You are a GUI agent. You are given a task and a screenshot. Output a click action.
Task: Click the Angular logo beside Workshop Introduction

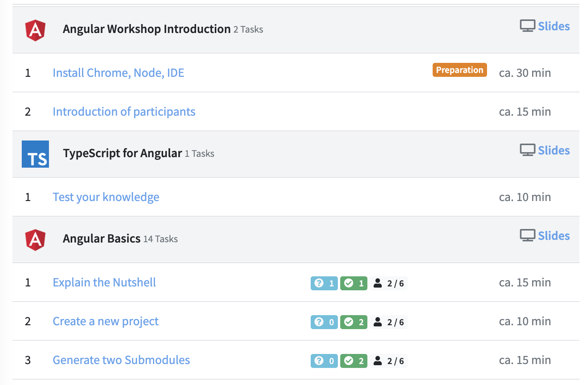[x=35, y=30]
